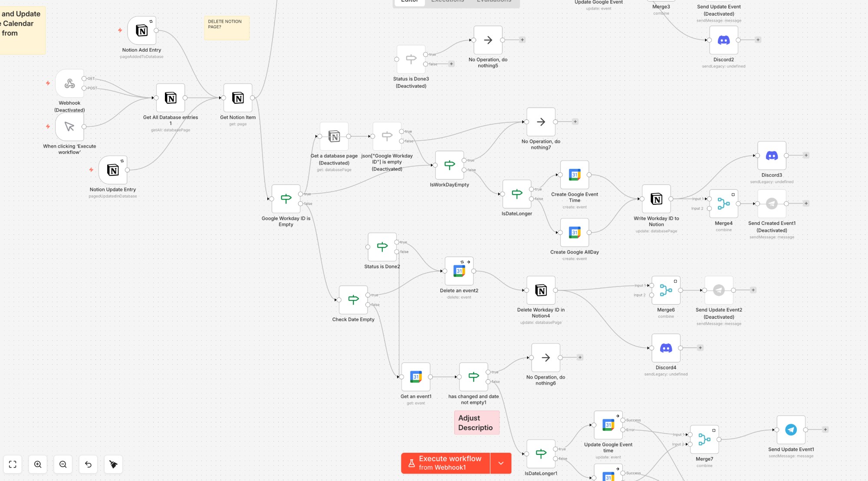This screenshot has height=481, width=868.
Task: Select the No Operation, do nothing7 node
Action: point(541,122)
